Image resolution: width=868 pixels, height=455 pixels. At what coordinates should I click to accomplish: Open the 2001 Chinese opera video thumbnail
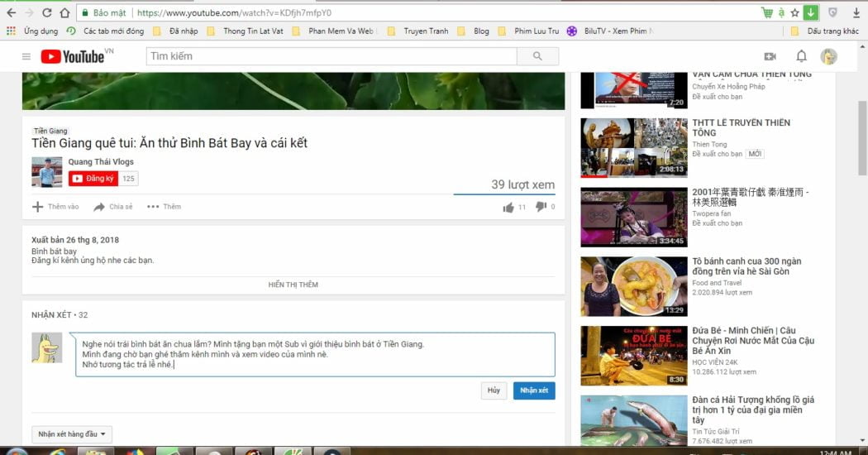[x=634, y=218]
